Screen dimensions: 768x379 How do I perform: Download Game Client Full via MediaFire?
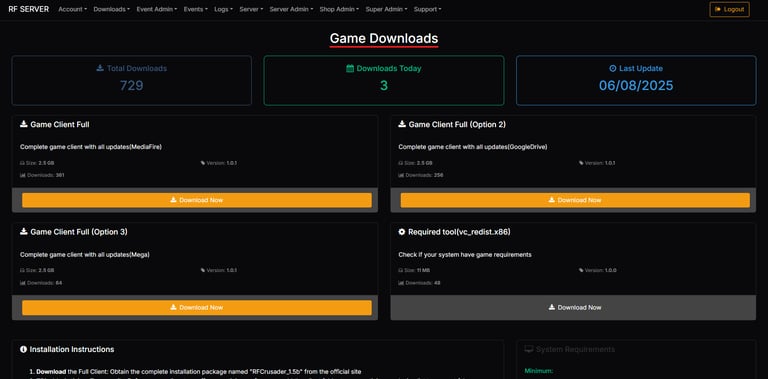coord(197,200)
